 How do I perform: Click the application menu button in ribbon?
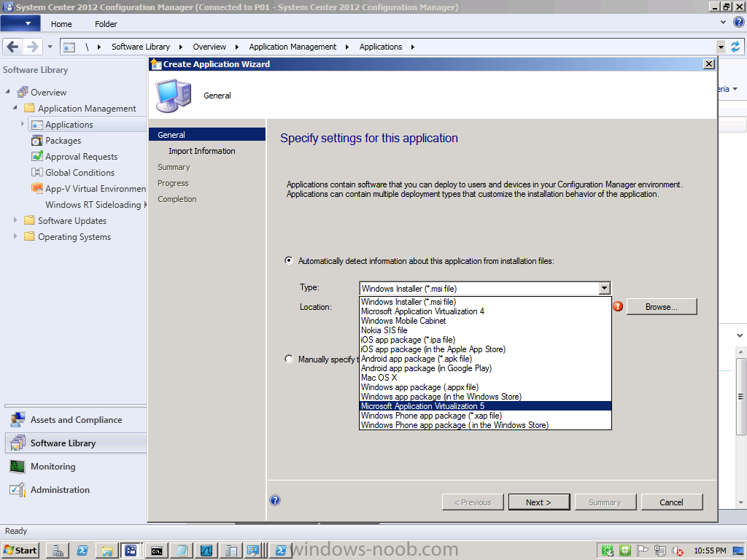coord(20,23)
